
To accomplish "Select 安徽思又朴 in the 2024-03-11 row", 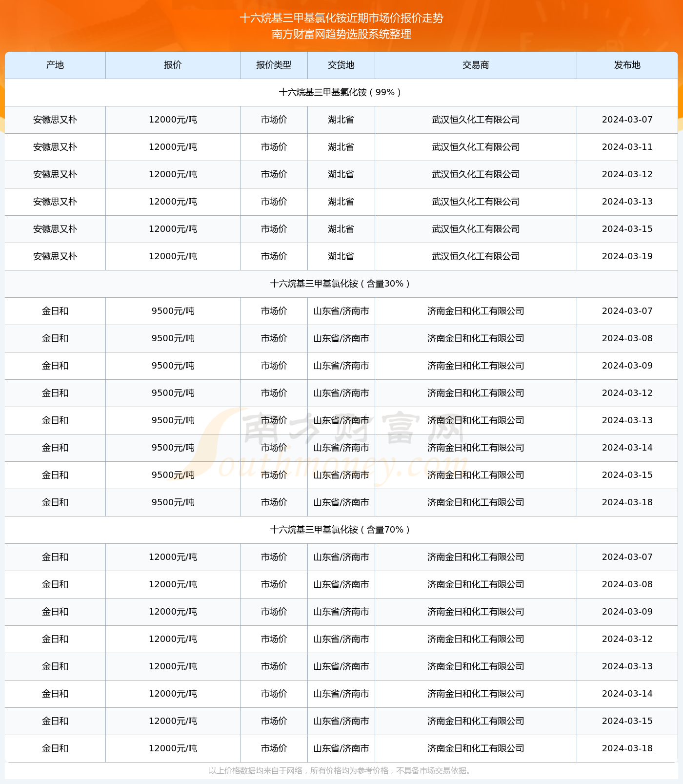I will coord(55,147).
